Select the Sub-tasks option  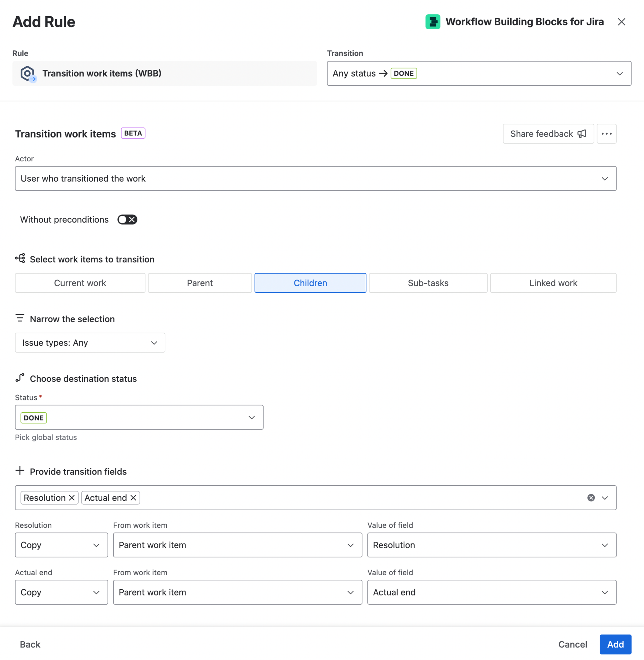click(x=427, y=283)
